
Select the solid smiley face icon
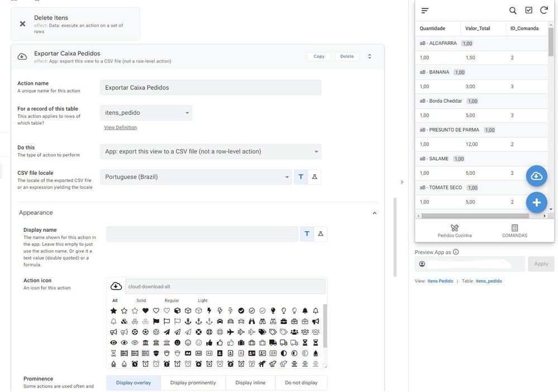(x=177, y=343)
